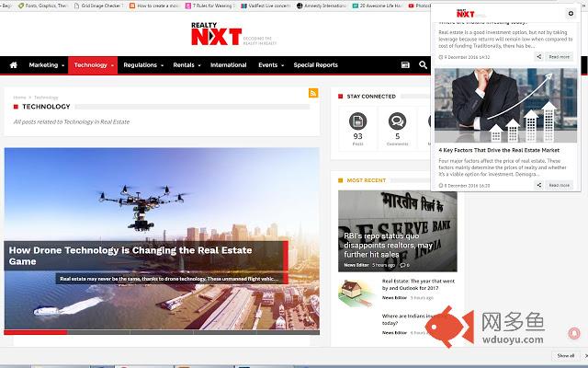Expand the Events menu
The width and height of the screenshot is (588, 368).
[x=271, y=65]
